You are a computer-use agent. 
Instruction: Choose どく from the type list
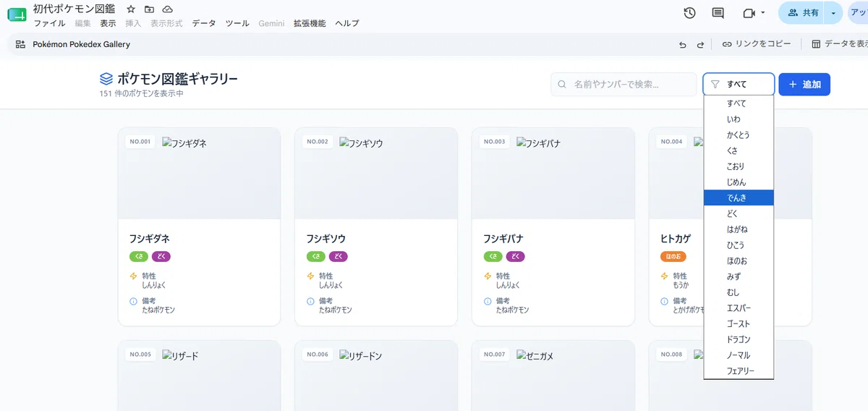click(739, 213)
